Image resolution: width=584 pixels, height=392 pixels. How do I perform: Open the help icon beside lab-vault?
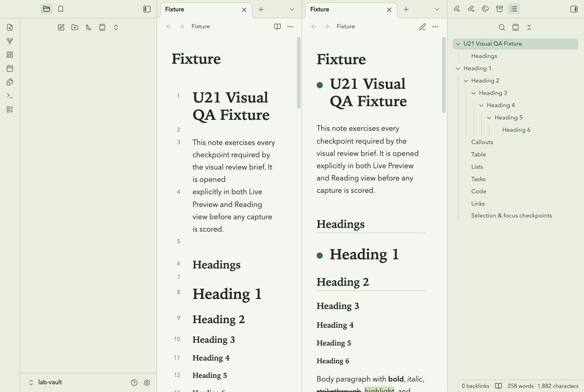[134, 383]
